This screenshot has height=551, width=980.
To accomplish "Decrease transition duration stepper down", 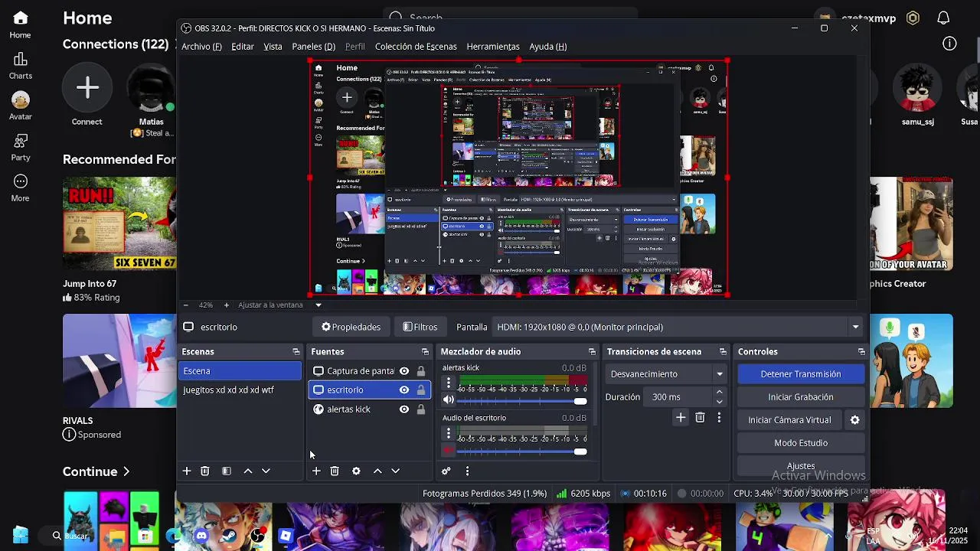I will point(719,402).
